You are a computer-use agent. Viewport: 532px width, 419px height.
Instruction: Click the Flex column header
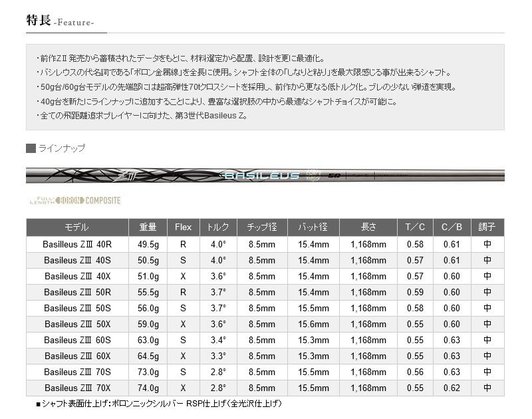point(184,227)
